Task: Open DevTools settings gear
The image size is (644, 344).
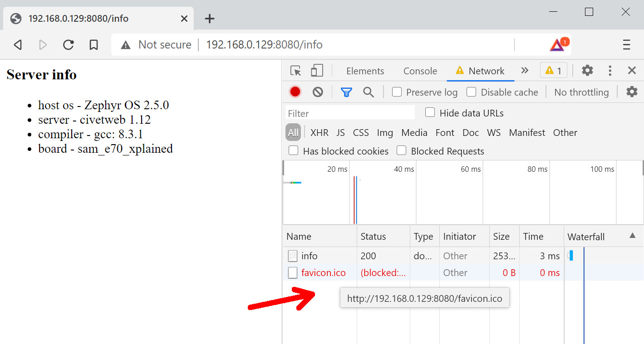Action: (587, 70)
